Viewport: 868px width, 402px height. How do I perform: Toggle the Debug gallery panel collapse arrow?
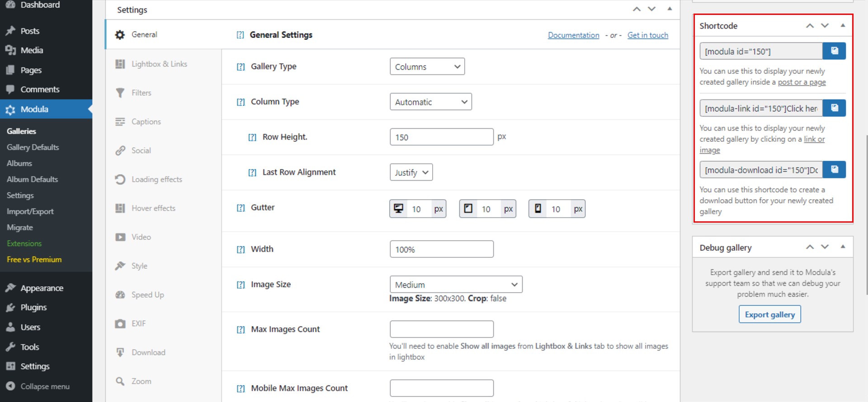click(x=843, y=247)
